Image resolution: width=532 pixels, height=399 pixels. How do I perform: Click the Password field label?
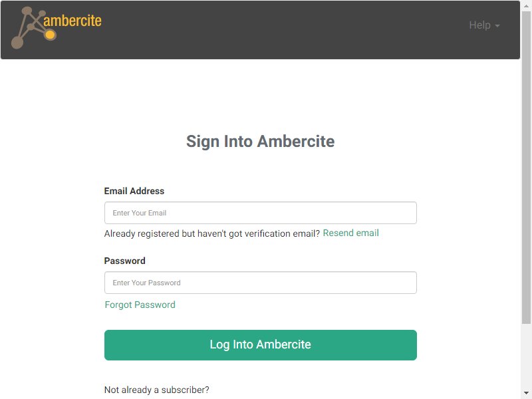pos(124,261)
